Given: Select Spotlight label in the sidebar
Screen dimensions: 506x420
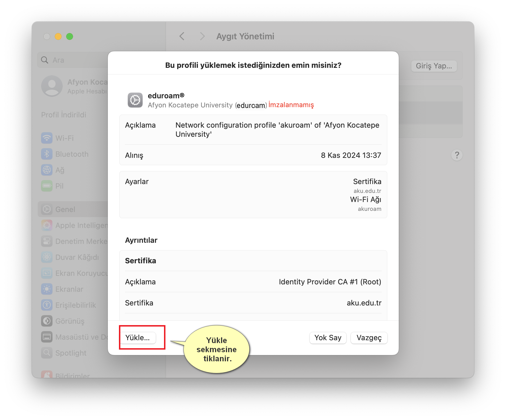Looking at the screenshot, I should pos(71,353).
